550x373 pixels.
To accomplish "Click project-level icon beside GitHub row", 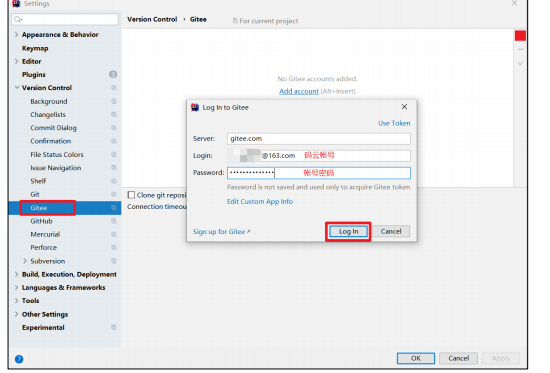I will pos(114,221).
